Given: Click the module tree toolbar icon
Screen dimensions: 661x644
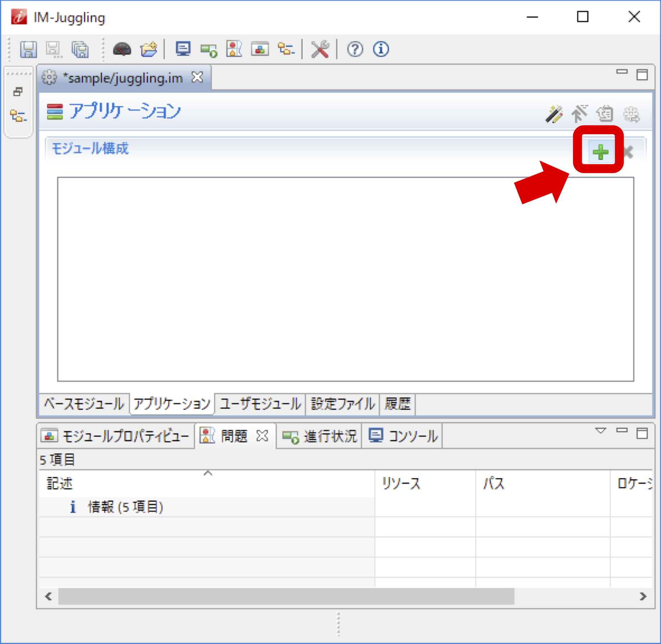Looking at the screenshot, I should (x=286, y=49).
